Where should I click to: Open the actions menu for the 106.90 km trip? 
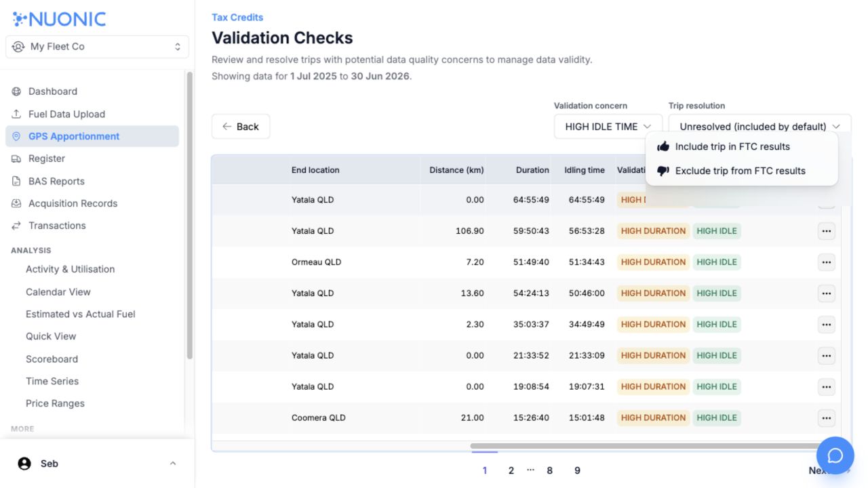[x=826, y=231]
